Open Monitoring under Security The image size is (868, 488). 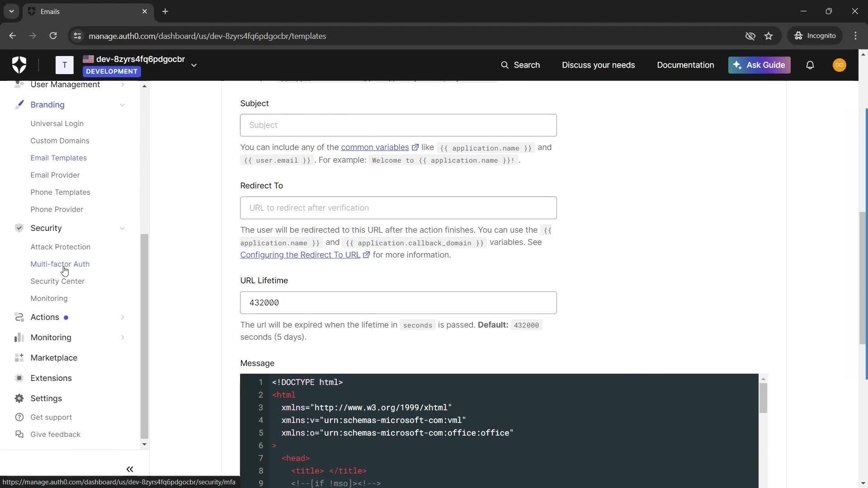pyautogui.click(x=49, y=298)
